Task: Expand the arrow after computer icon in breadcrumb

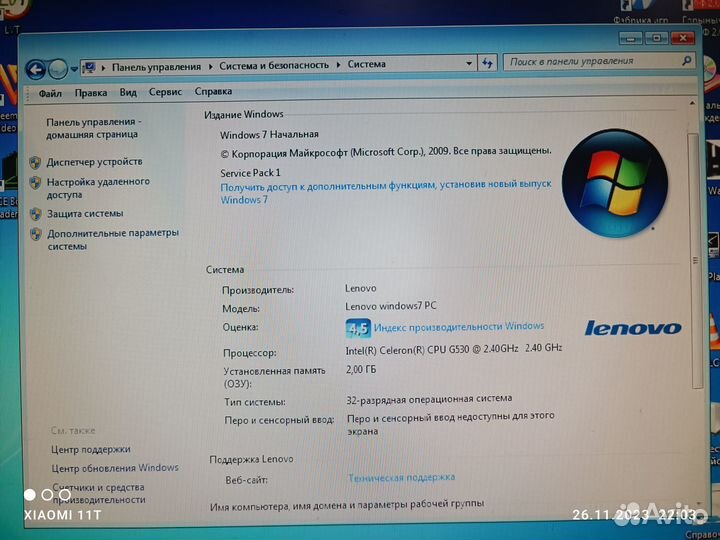Action: (103, 68)
